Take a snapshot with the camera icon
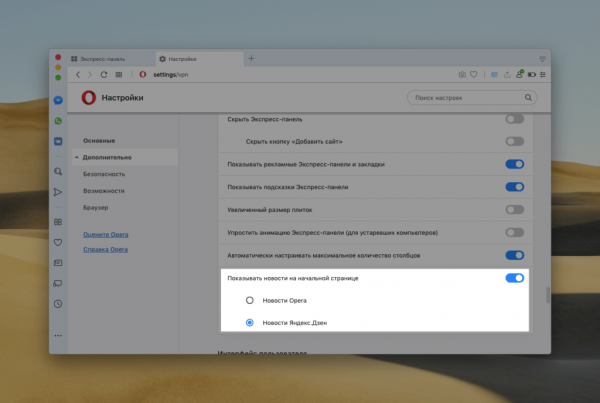 click(462, 75)
